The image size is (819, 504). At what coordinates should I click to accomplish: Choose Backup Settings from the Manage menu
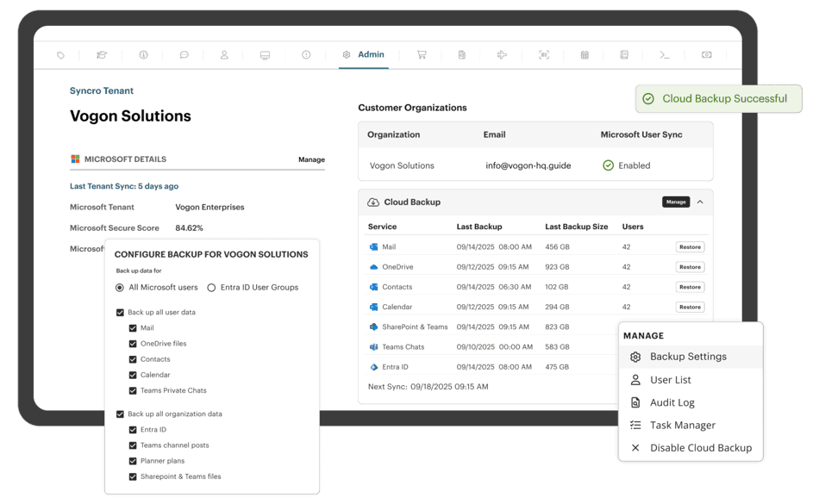(691, 357)
